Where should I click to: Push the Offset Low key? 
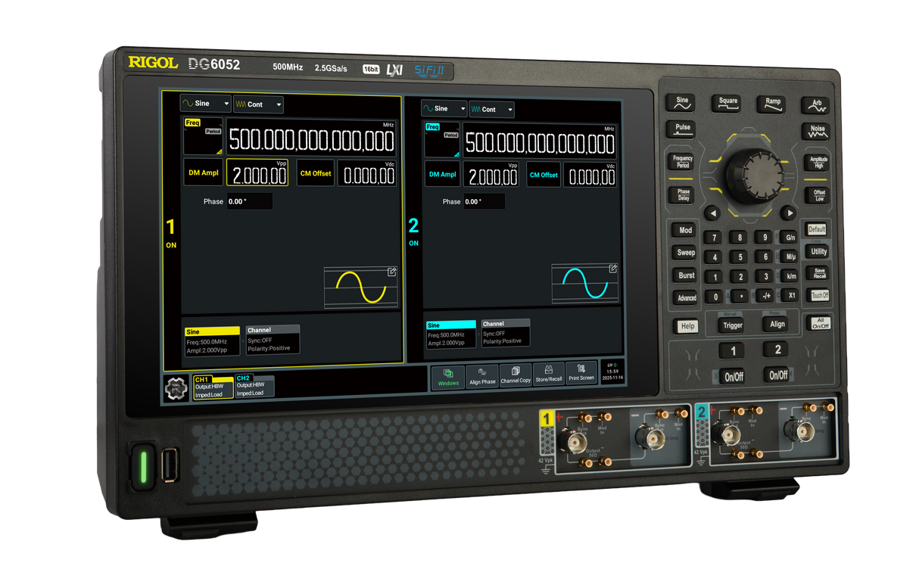coord(818,194)
